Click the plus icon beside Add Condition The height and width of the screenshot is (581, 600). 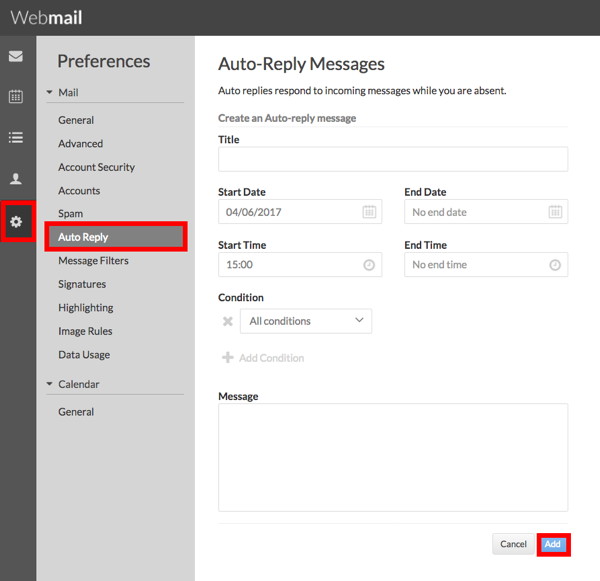pos(228,357)
